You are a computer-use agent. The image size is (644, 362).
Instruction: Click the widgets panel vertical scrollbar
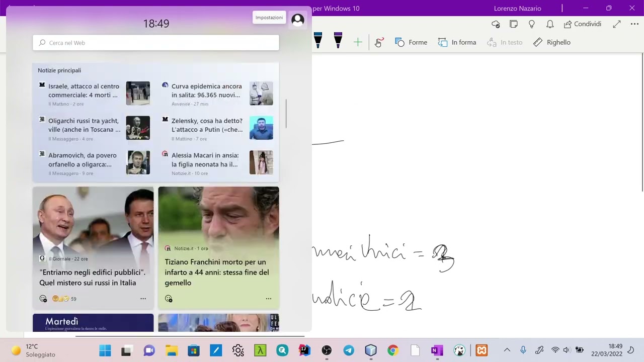point(286,113)
